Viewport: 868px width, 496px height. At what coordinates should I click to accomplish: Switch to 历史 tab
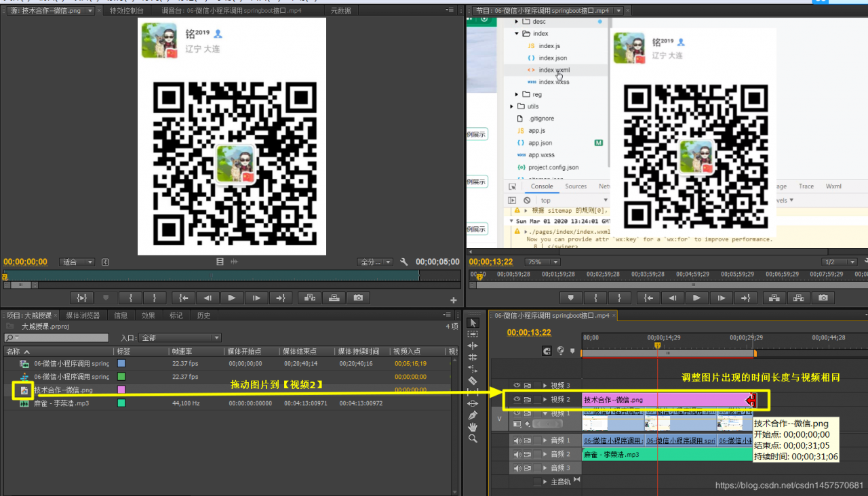[x=203, y=315]
